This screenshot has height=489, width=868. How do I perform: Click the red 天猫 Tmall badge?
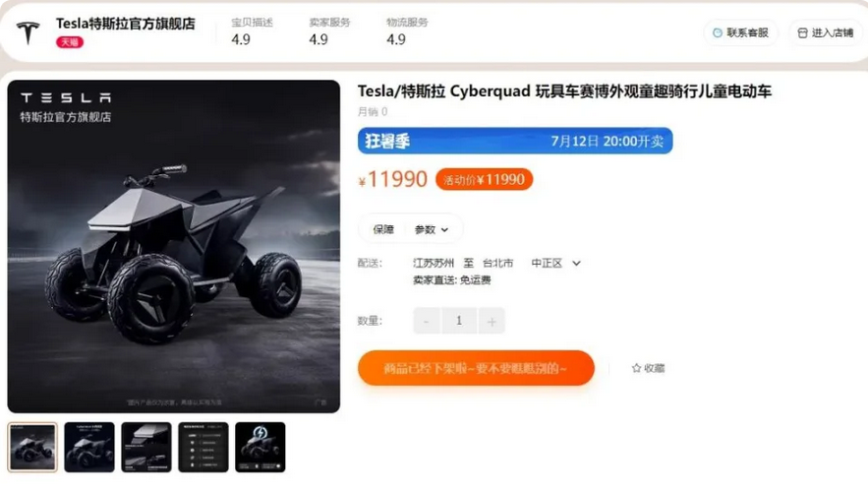click(x=70, y=42)
